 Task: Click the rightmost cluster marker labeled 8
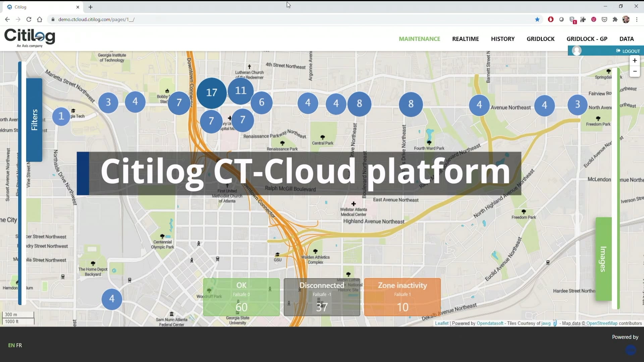point(411,104)
